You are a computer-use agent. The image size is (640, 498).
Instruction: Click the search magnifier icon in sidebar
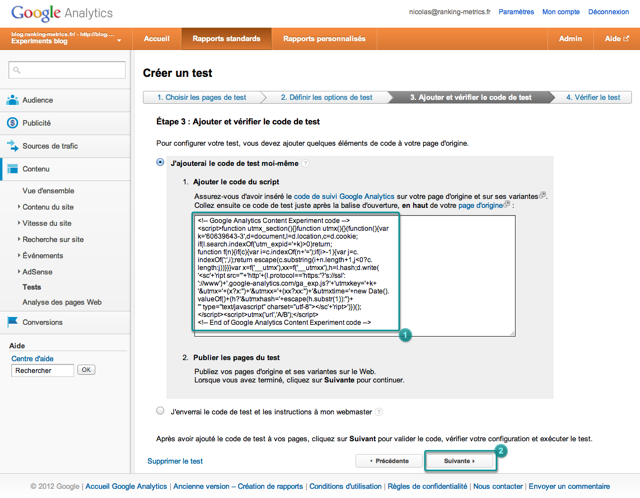coord(17,70)
